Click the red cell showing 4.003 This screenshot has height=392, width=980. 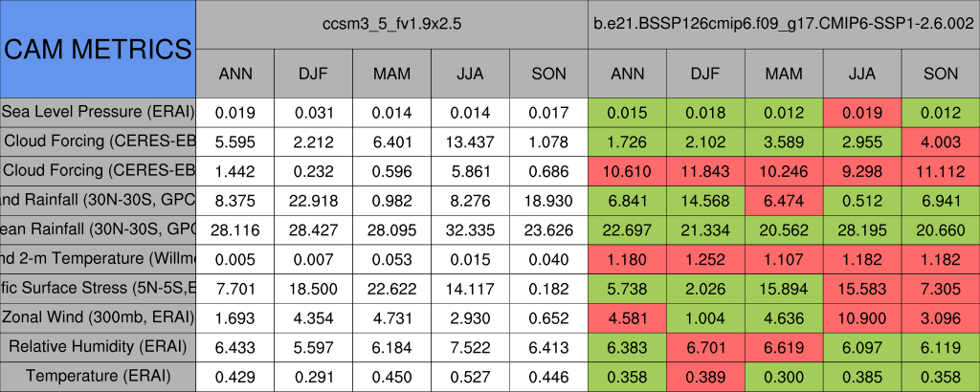point(941,142)
